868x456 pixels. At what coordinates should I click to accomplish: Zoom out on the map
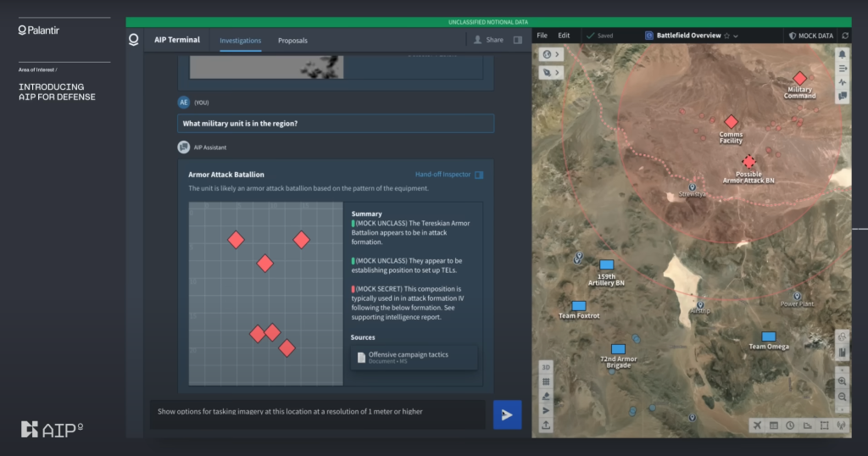coord(842,397)
